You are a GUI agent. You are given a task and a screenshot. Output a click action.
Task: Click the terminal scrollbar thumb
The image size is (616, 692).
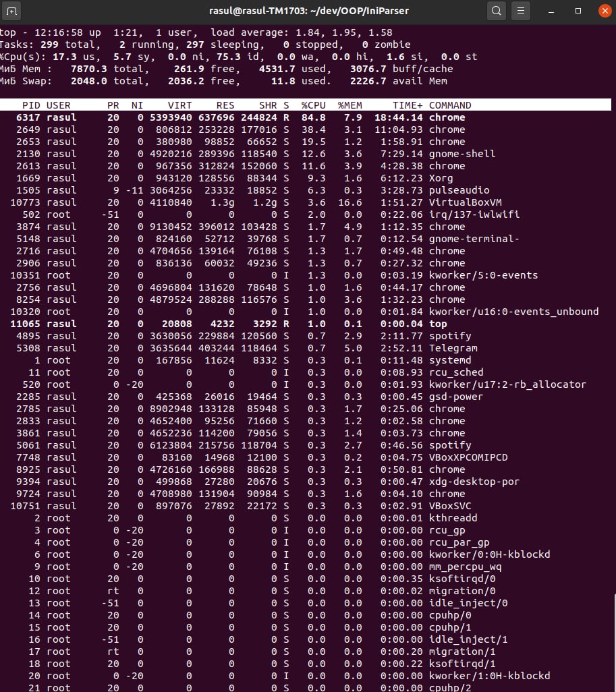coord(614,642)
